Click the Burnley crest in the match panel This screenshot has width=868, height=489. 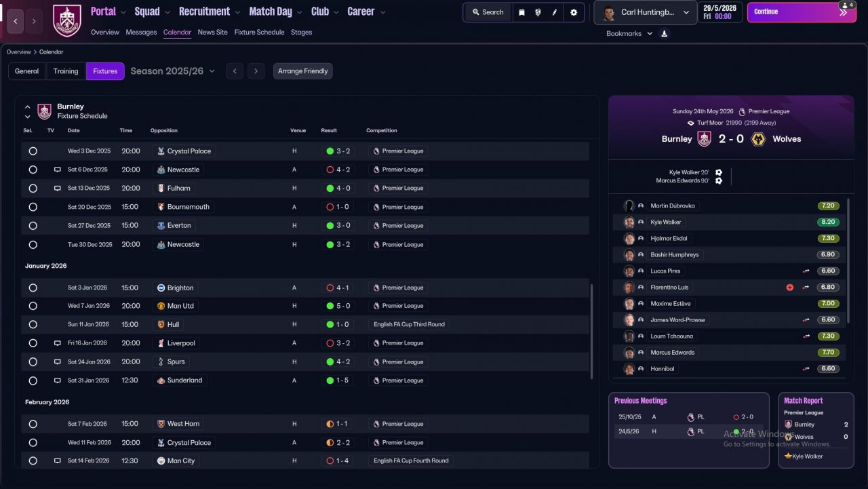pyautogui.click(x=704, y=139)
